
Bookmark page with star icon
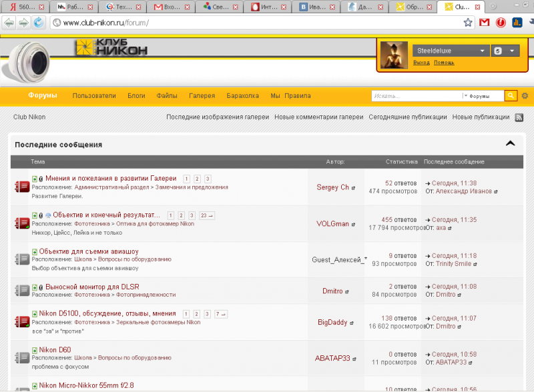click(468, 23)
